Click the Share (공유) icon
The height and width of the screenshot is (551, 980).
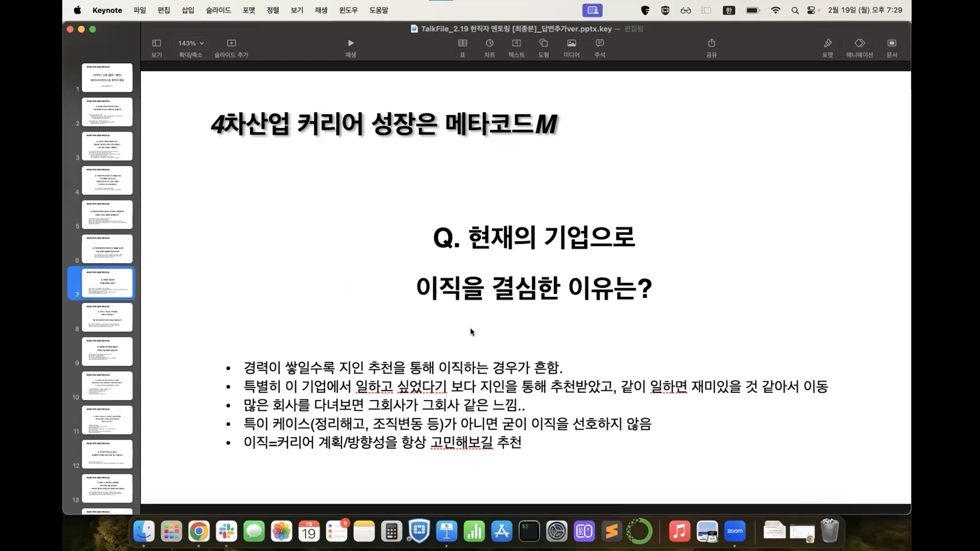click(712, 43)
